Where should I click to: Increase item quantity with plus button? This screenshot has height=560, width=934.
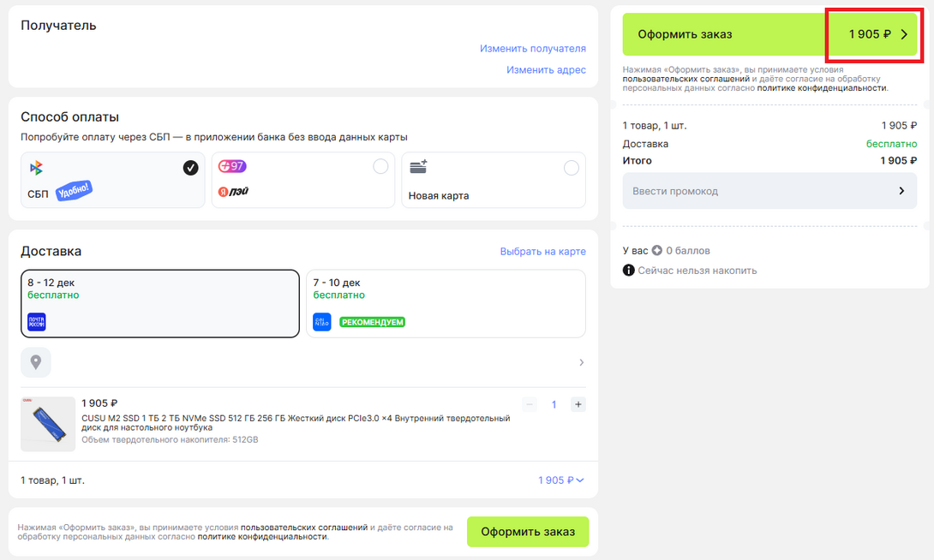coord(578,404)
